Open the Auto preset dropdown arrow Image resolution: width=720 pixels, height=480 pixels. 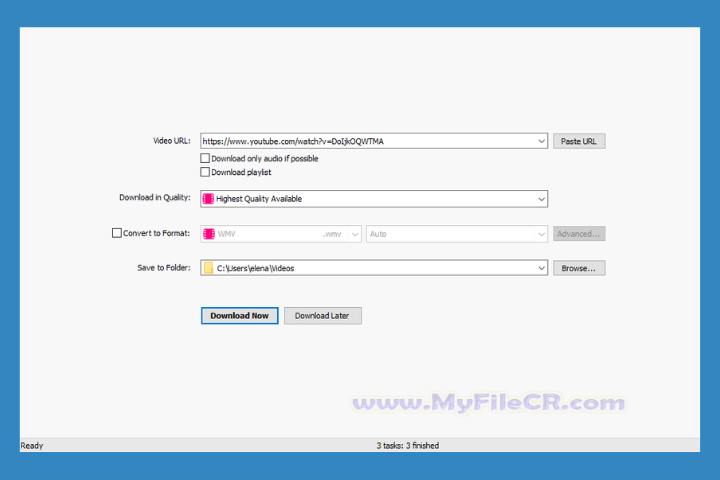(541, 234)
